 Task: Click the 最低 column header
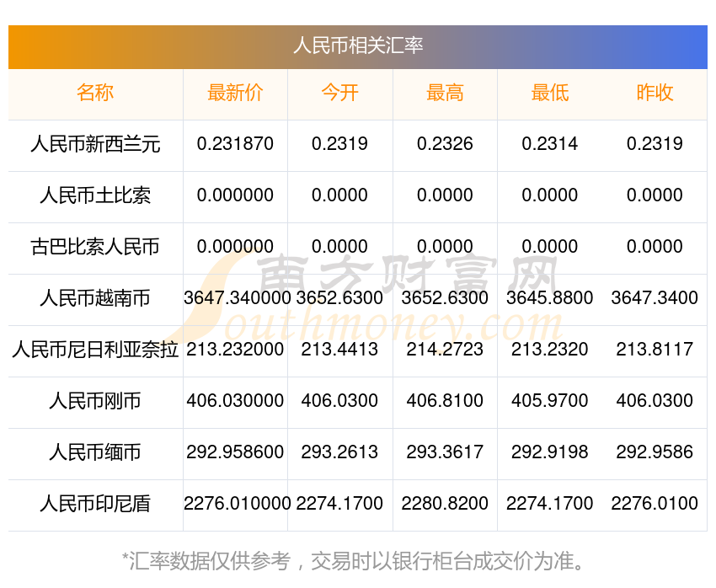coord(550,93)
